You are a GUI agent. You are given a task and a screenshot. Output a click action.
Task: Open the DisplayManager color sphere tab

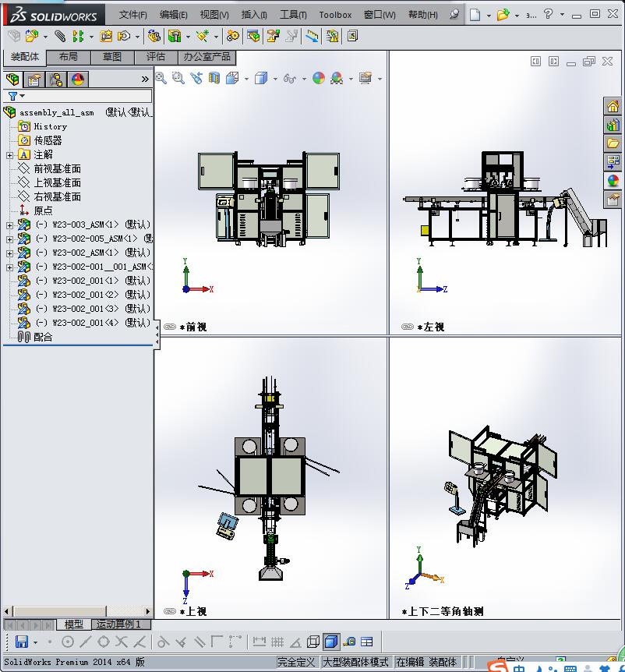77,80
